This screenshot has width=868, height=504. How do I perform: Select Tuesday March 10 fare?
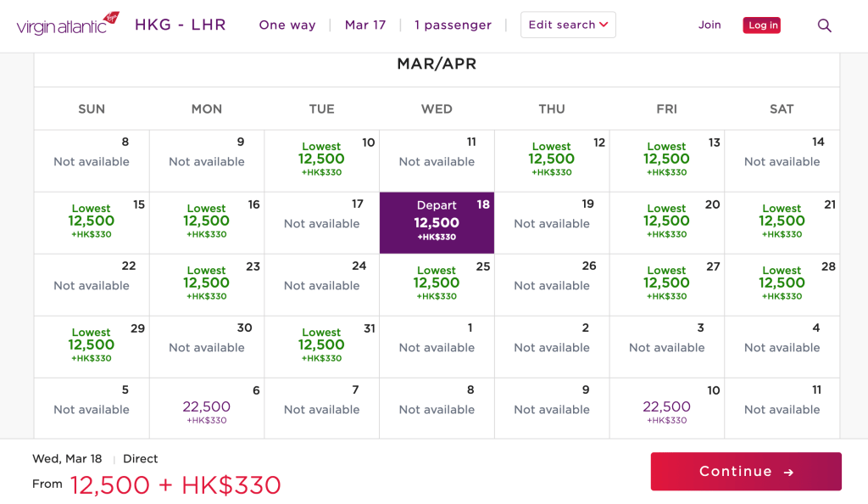coord(321,160)
